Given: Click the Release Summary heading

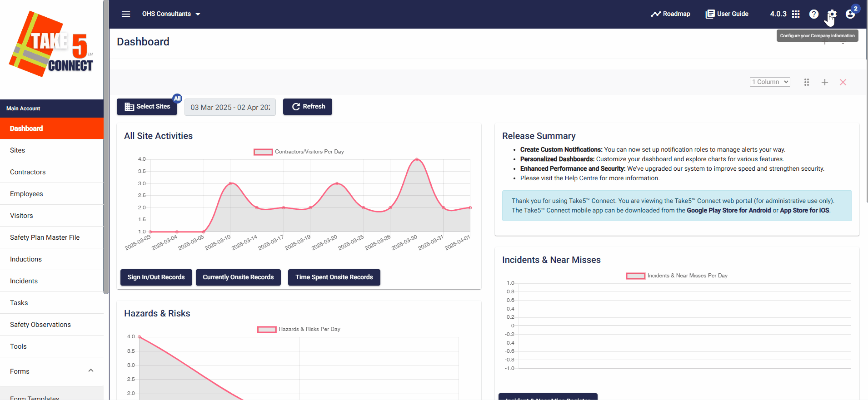Looking at the screenshot, I should point(539,136).
